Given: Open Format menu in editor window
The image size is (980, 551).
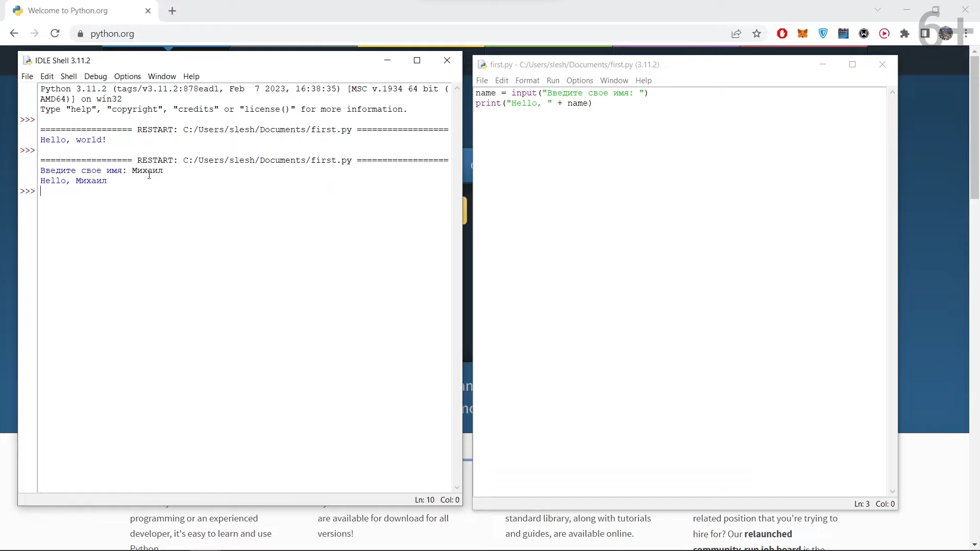Looking at the screenshot, I should 527,81.
